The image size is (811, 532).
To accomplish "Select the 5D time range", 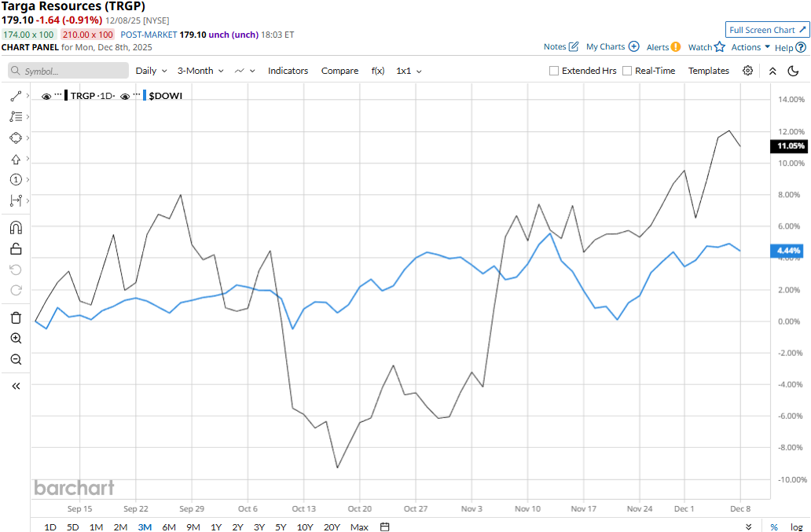I will (x=72, y=526).
